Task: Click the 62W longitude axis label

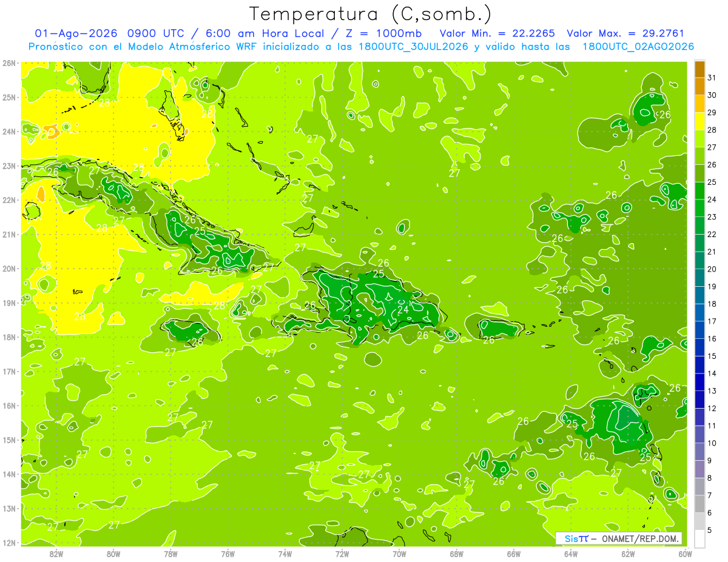Action: [x=628, y=554]
